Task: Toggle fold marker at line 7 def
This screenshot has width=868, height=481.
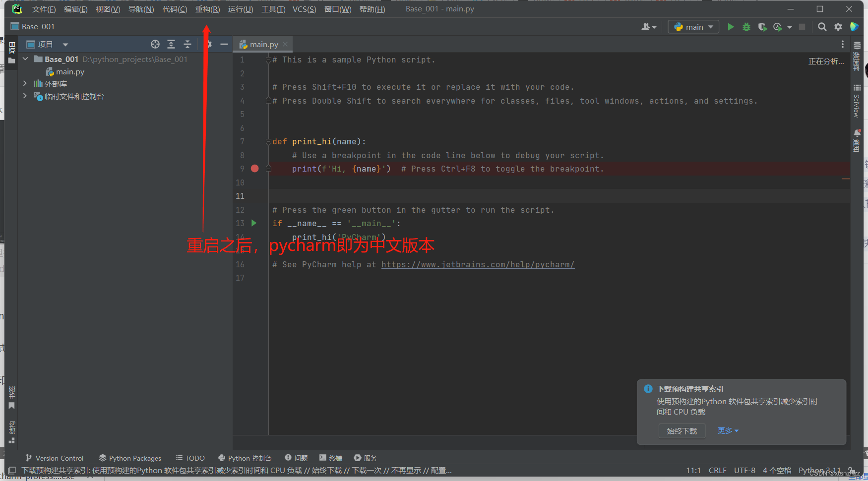Action: [268, 142]
